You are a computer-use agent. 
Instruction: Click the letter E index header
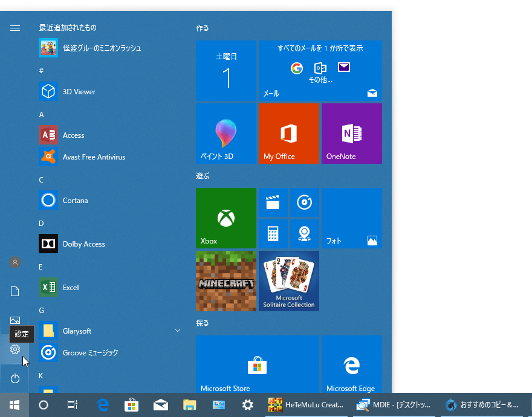(41, 267)
